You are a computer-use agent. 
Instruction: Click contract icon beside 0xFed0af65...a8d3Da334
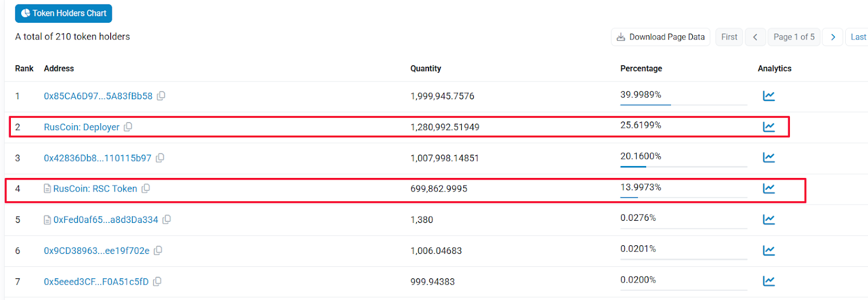pos(47,220)
